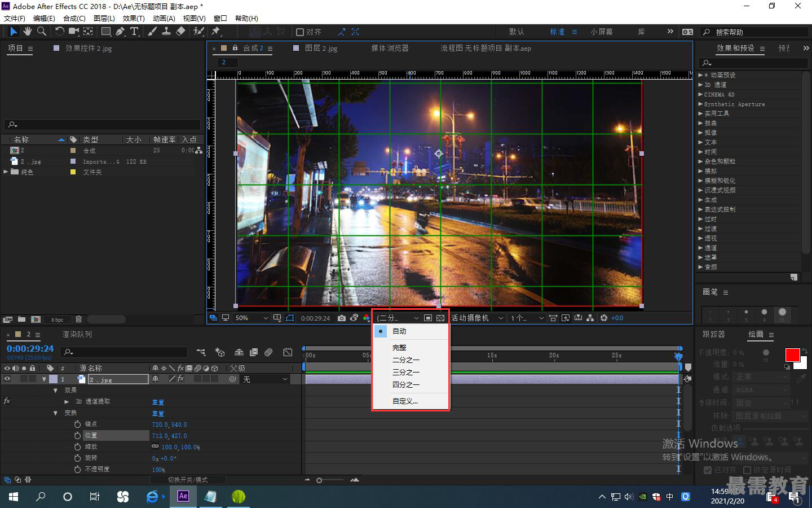Image resolution: width=812 pixels, height=508 pixels.
Task: Open the 活动摄像机 view dropdown
Action: click(476, 318)
